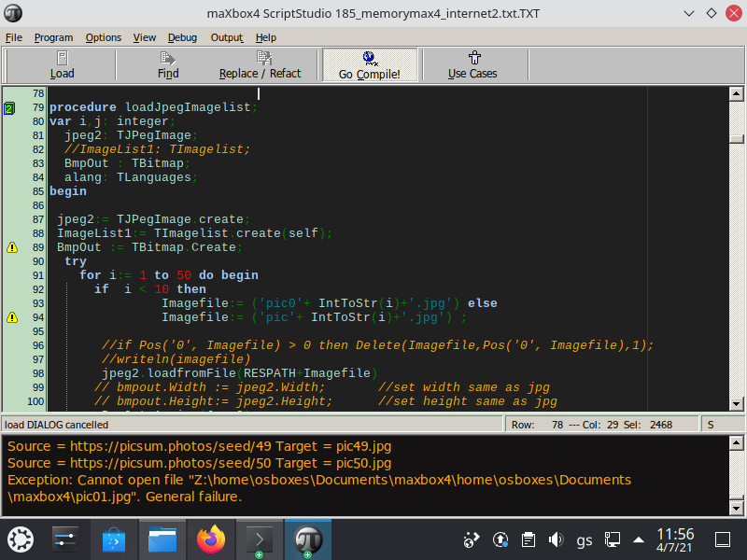The image size is (747, 560).
Task: Launch Firefox from the taskbar
Action: tap(212, 539)
